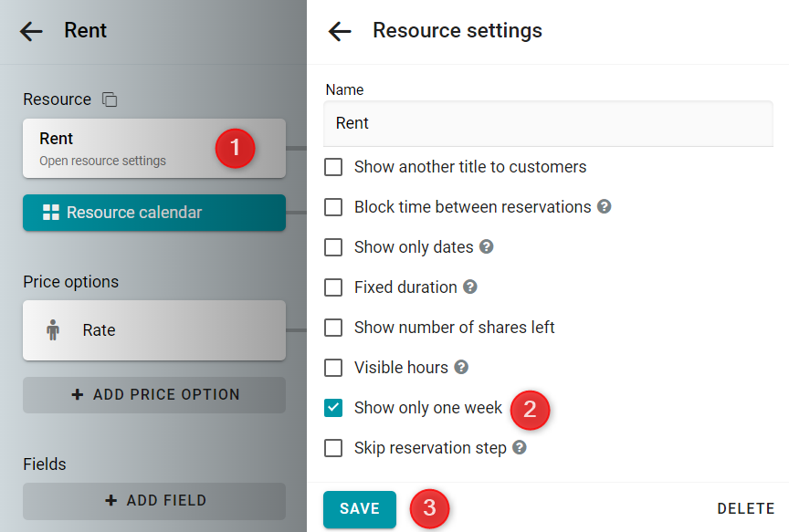Click the SAVE button
Viewport: 789px width, 532px height.
pos(359,509)
